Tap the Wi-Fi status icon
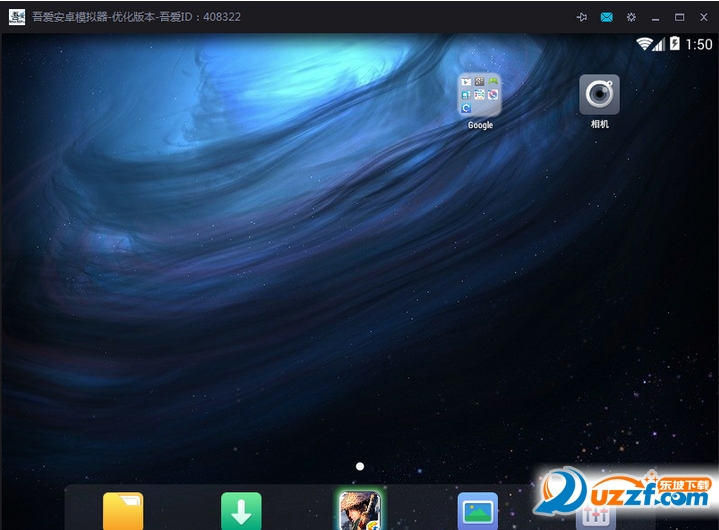Image resolution: width=719 pixels, height=530 pixels. pos(644,44)
